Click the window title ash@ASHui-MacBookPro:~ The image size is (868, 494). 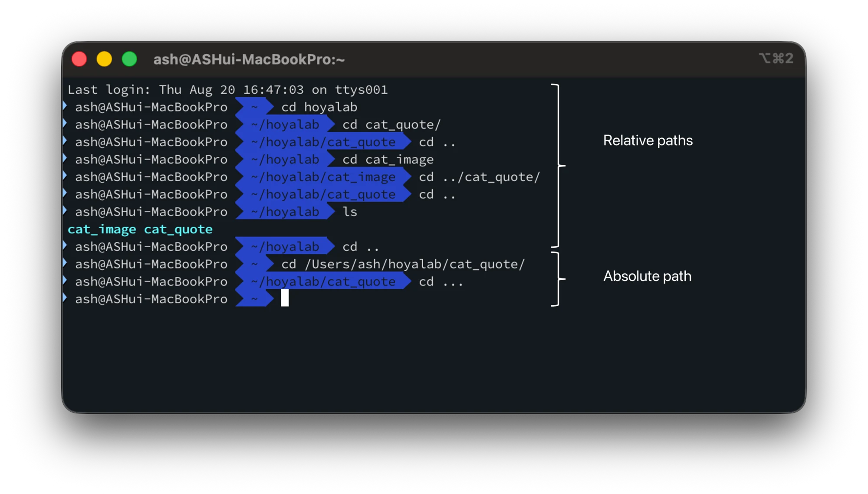click(249, 59)
